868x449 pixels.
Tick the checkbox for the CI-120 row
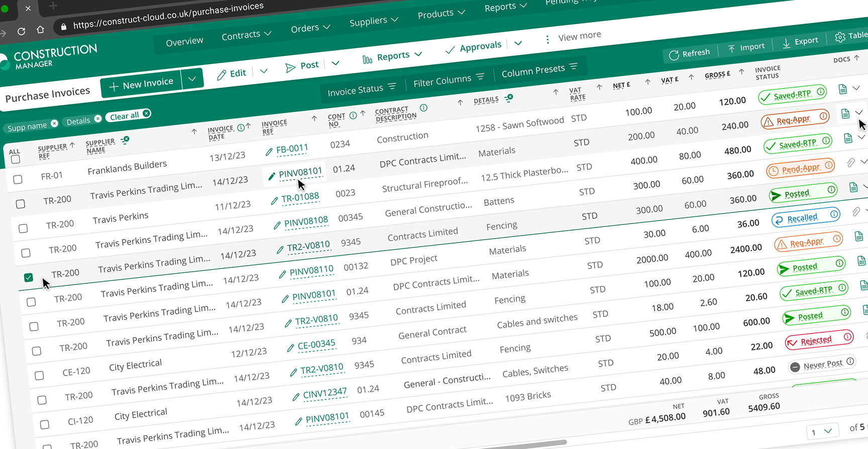[45, 424]
